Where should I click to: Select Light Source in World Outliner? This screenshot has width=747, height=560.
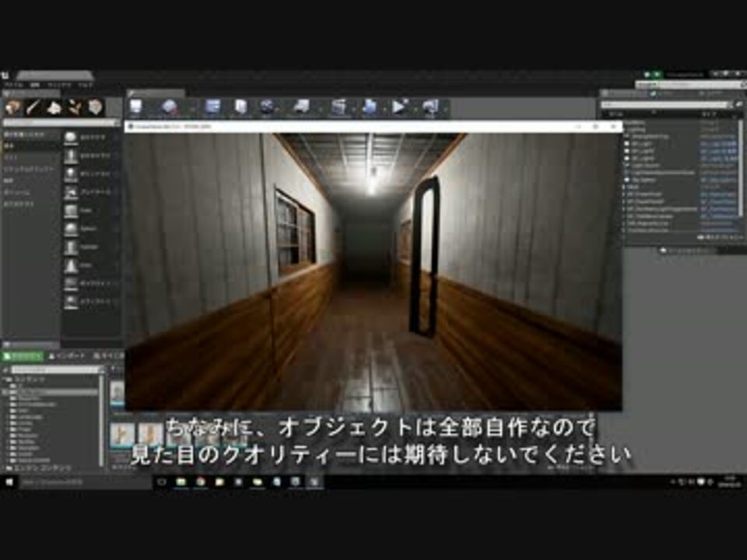[x=646, y=165]
